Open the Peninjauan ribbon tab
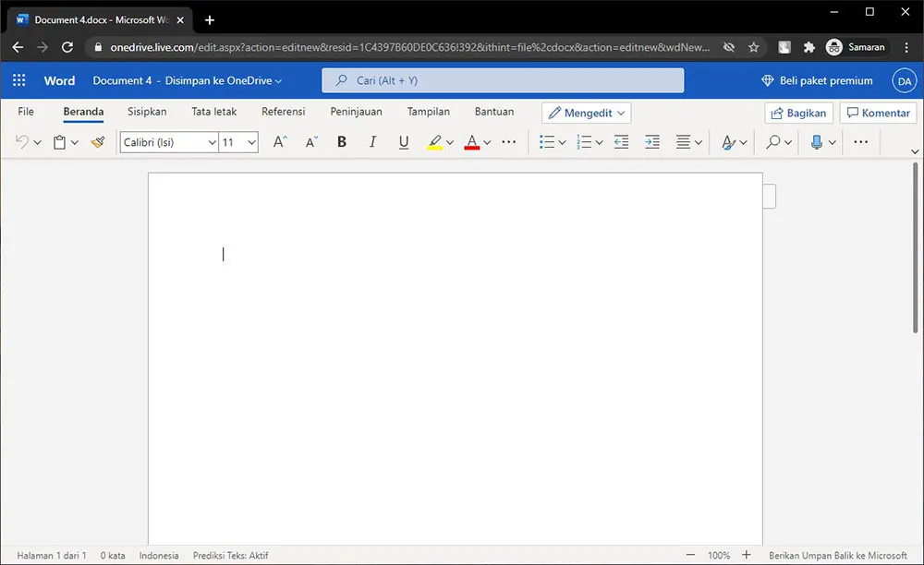 click(x=357, y=111)
